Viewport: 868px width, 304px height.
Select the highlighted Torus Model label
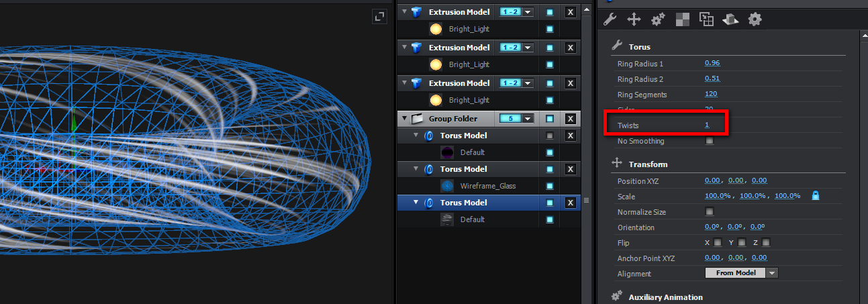click(463, 203)
